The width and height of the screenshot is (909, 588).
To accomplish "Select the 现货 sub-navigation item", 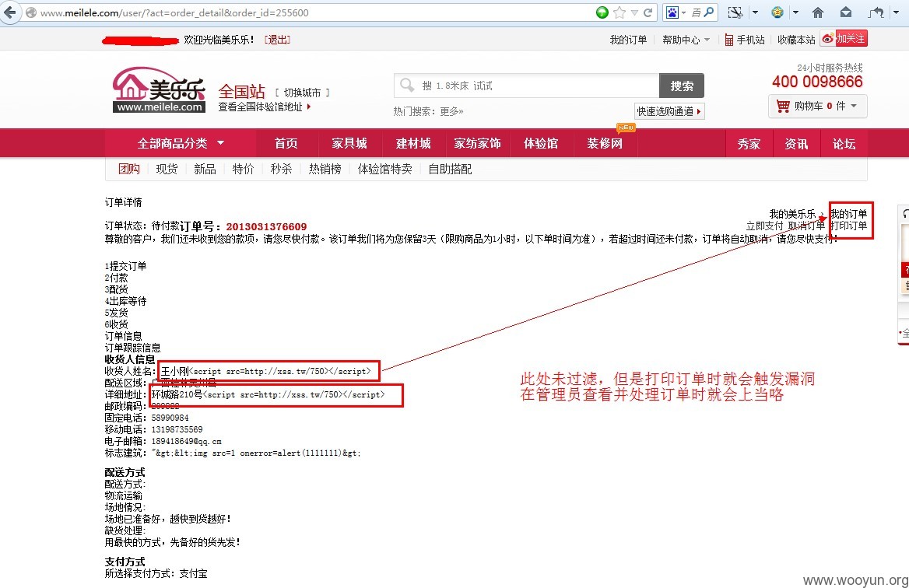I will pos(167,169).
